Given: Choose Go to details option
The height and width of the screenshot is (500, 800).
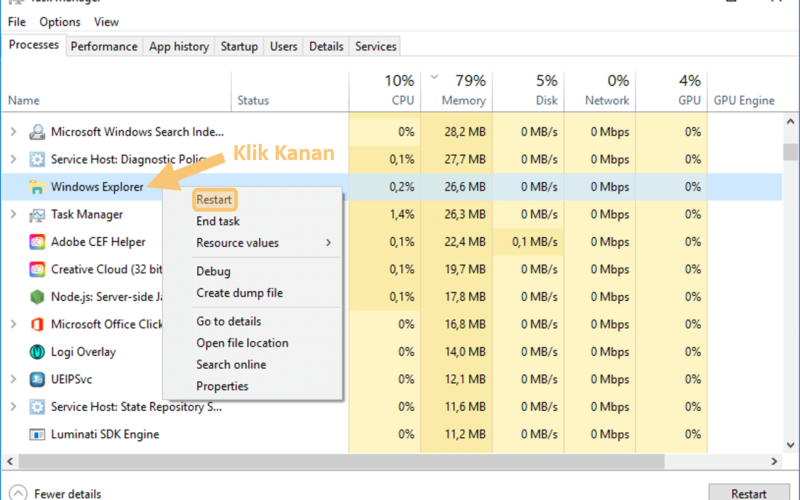Looking at the screenshot, I should coord(229,321).
